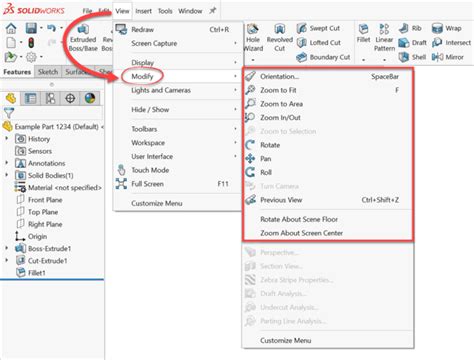Select the Shell tool
Image resolution: width=474 pixels, height=360 pixels.
[x=412, y=57]
